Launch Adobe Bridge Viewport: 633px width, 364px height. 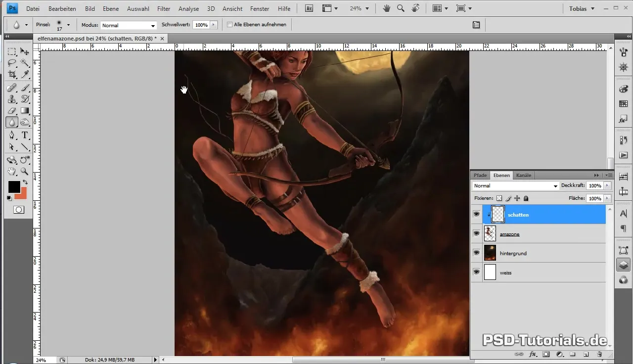[309, 8]
